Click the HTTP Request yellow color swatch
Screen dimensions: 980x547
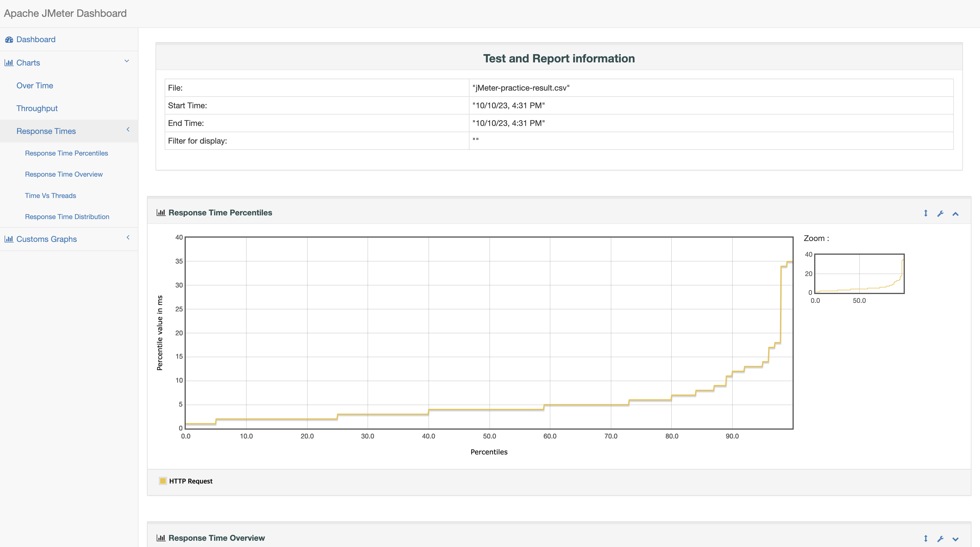[163, 481]
